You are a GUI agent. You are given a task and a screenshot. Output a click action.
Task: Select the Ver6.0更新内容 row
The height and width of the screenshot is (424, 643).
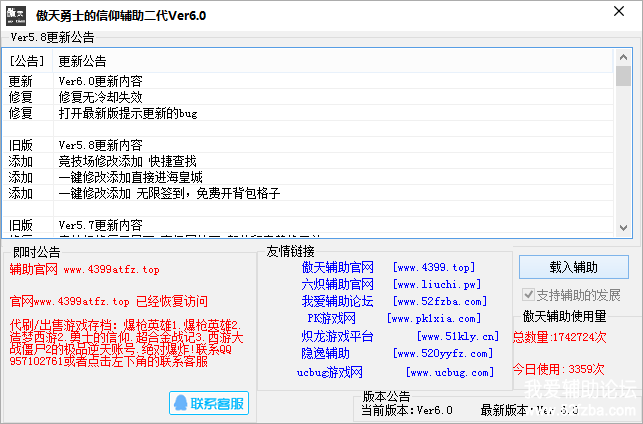coord(308,81)
